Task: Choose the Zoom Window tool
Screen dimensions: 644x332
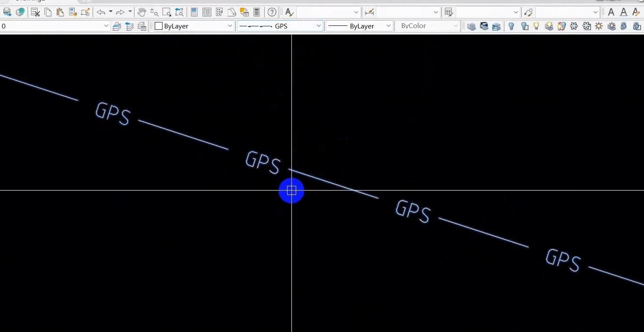Action: [x=167, y=12]
